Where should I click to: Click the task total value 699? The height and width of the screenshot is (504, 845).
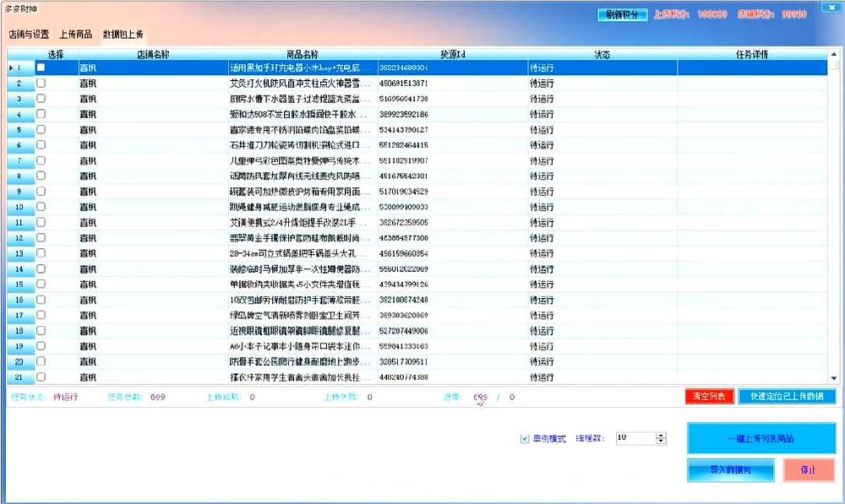click(158, 397)
